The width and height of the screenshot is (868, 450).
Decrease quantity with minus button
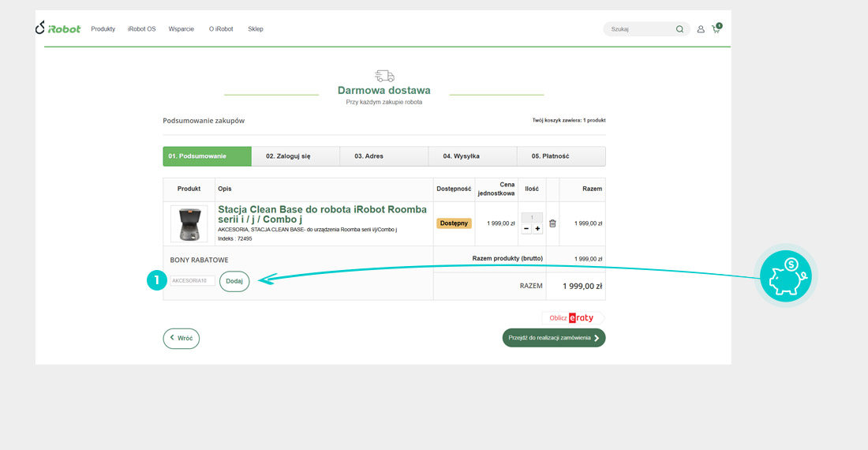[526, 229]
